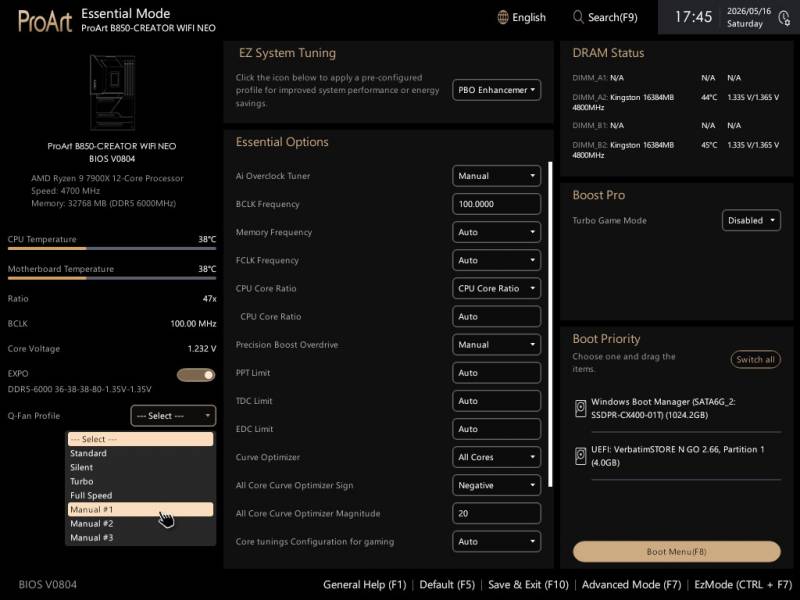
Task: Select Full Speed fan profile
Action: [141, 495]
